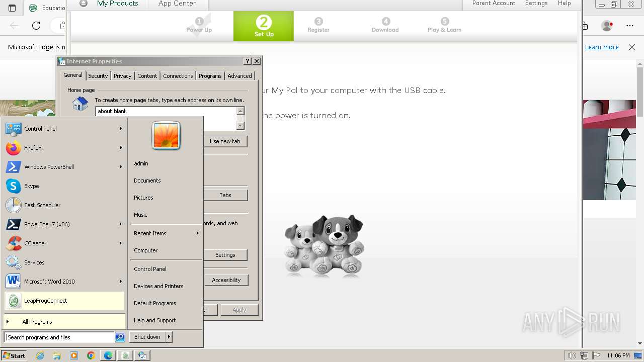
Task: Launch Microsoft Word 2010 from Start menu
Action: click(64, 282)
